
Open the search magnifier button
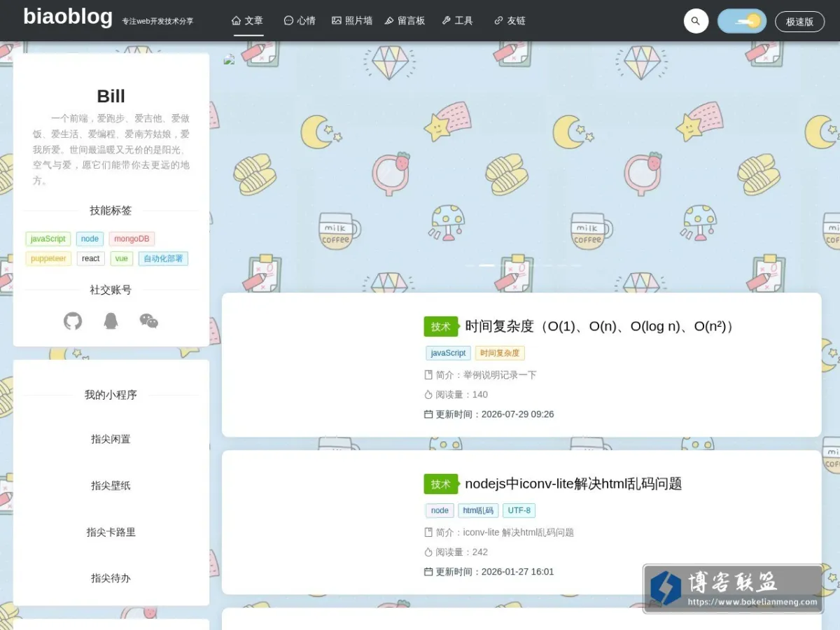[696, 21]
